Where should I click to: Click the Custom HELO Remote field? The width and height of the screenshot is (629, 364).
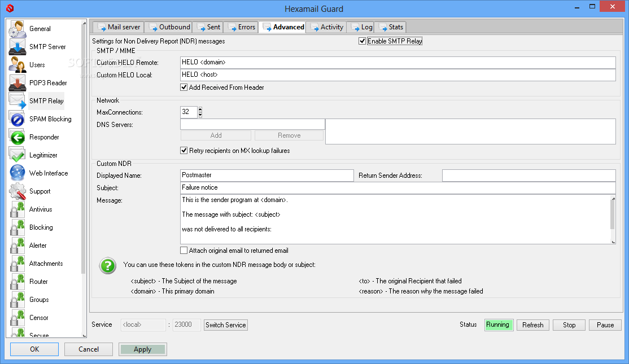398,62
